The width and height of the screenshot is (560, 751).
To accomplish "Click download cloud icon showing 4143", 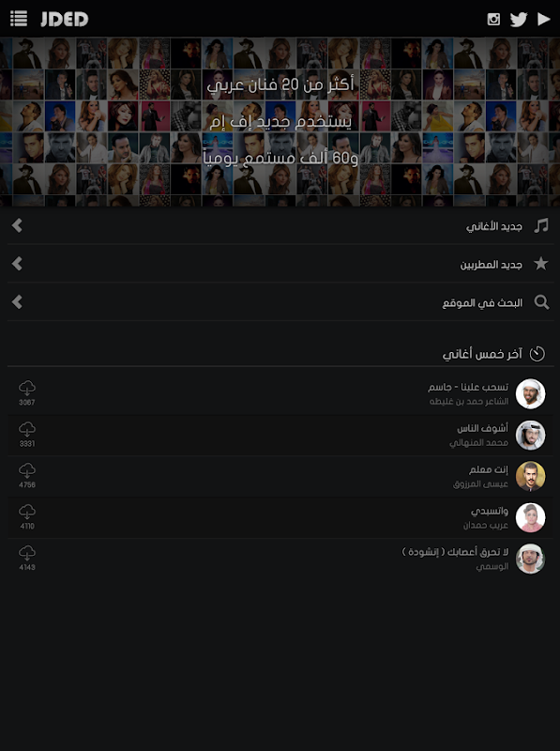I will tap(27, 558).
